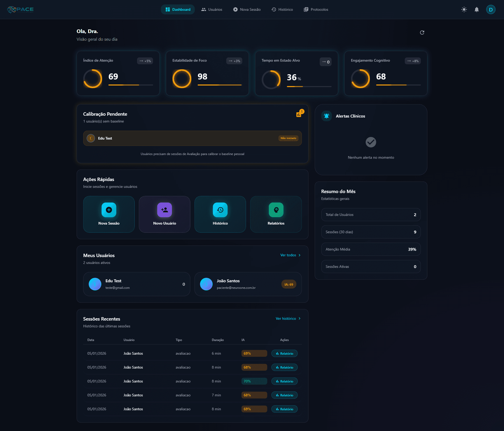Toggle the light/dark theme sun icon
The width and height of the screenshot is (504, 431).
point(464,9)
